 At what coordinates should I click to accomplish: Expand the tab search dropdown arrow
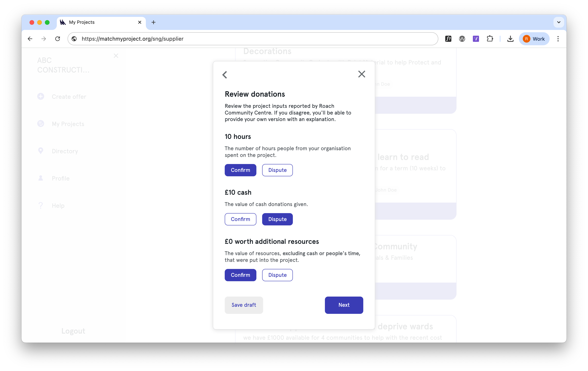click(558, 22)
